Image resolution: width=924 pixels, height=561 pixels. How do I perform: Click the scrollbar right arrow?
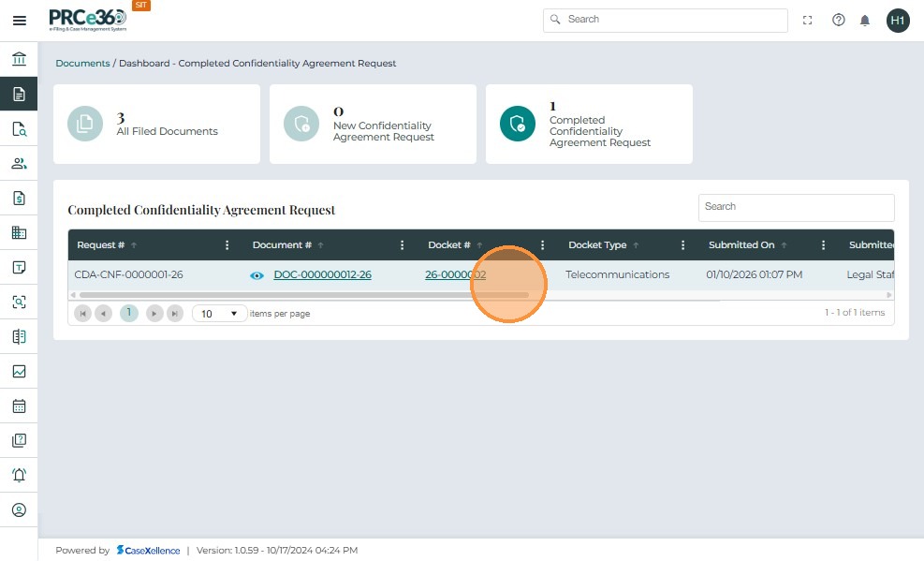888,295
